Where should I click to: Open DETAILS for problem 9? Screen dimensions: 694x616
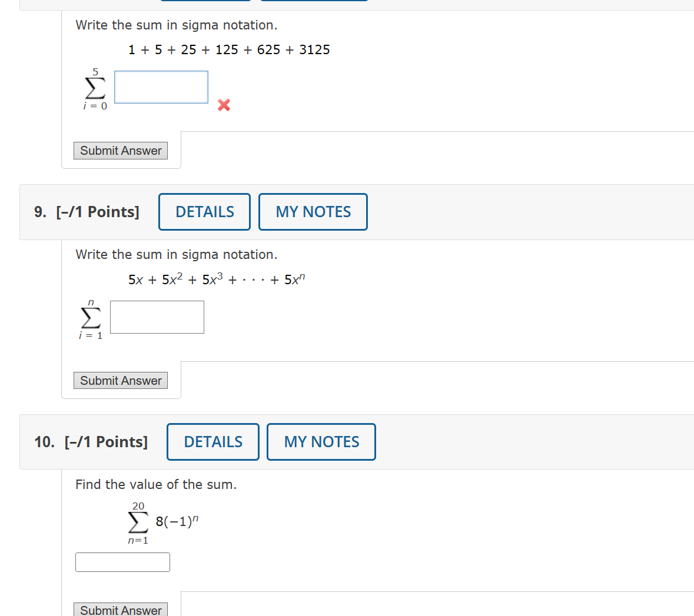[x=204, y=211]
